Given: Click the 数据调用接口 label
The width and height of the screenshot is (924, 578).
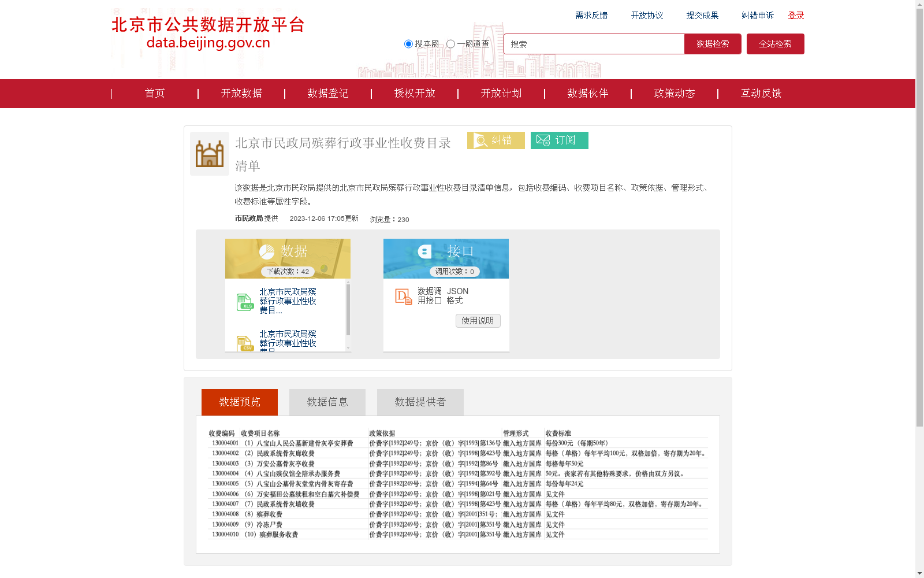Looking at the screenshot, I should click(430, 296).
